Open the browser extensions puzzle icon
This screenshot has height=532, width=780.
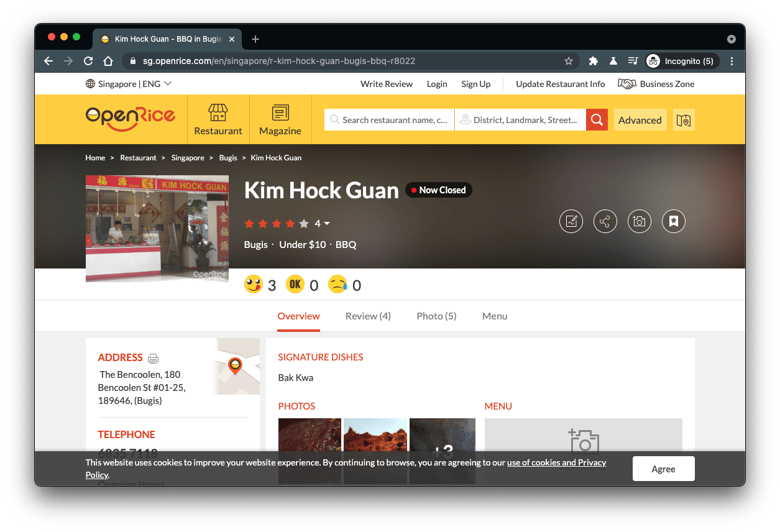pyautogui.click(x=594, y=61)
